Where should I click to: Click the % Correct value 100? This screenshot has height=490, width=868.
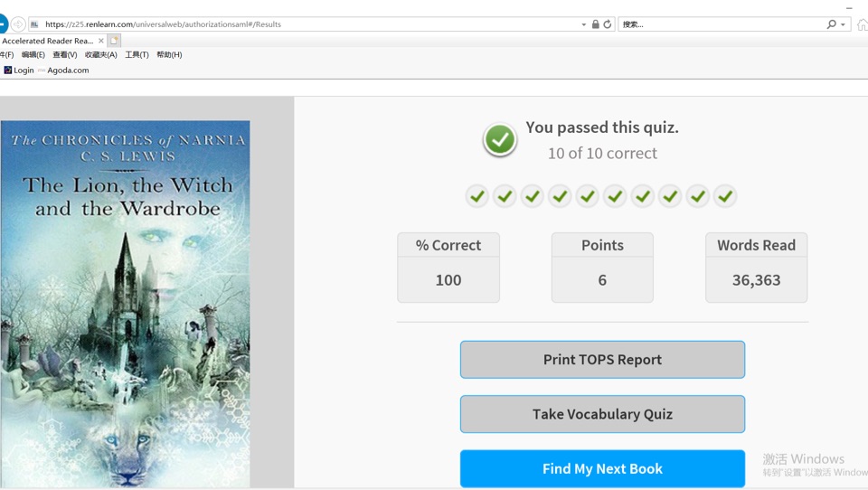pos(448,280)
